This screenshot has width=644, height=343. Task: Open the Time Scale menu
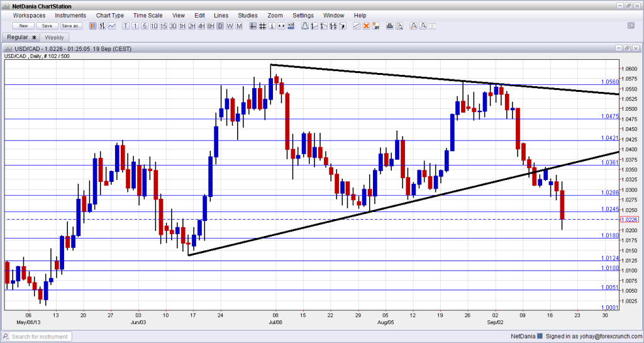point(147,15)
